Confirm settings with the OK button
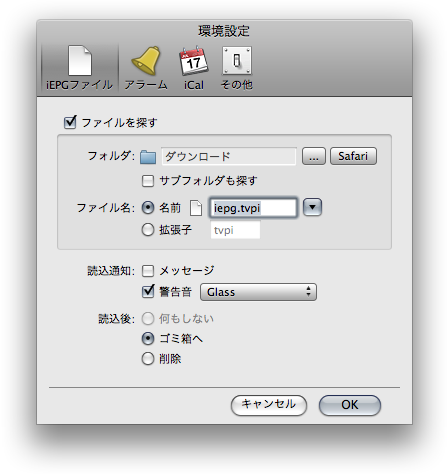Viewport: 447px width, 474px height. (x=350, y=405)
